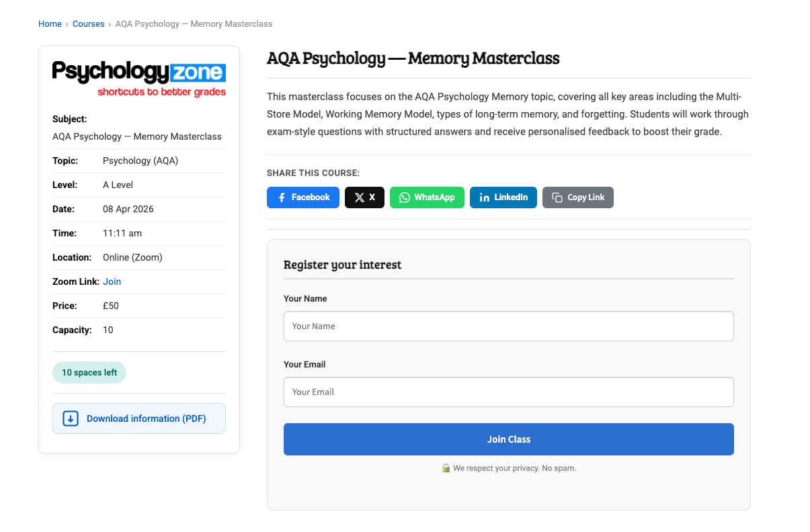Focus the Your Name input field
This screenshot has height=532, width=810.
click(x=509, y=326)
